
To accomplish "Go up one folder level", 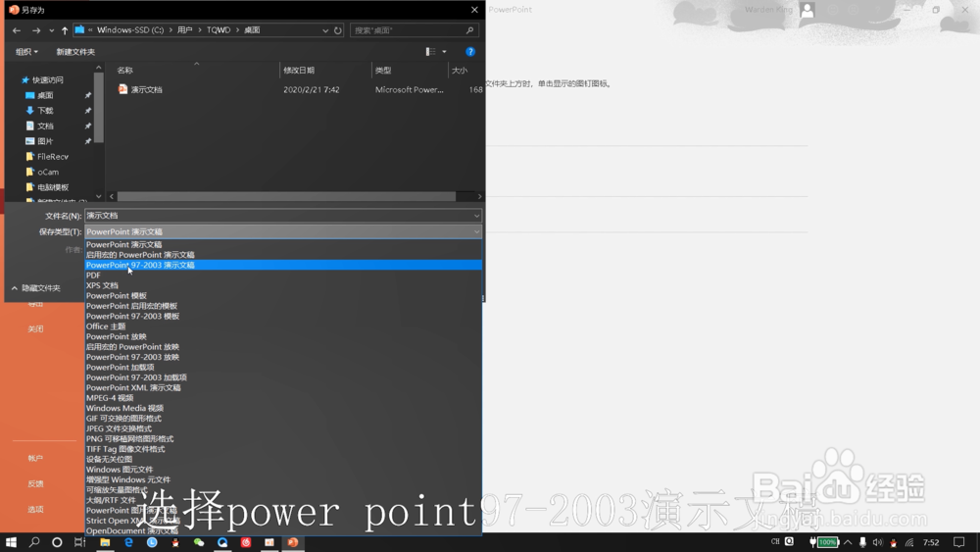I will pos(65,30).
